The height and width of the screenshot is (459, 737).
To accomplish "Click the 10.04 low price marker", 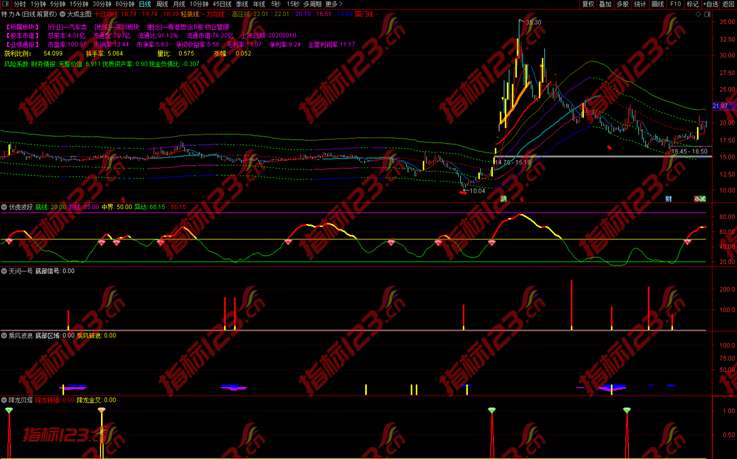I will pyautogui.click(x=477, y=190).
